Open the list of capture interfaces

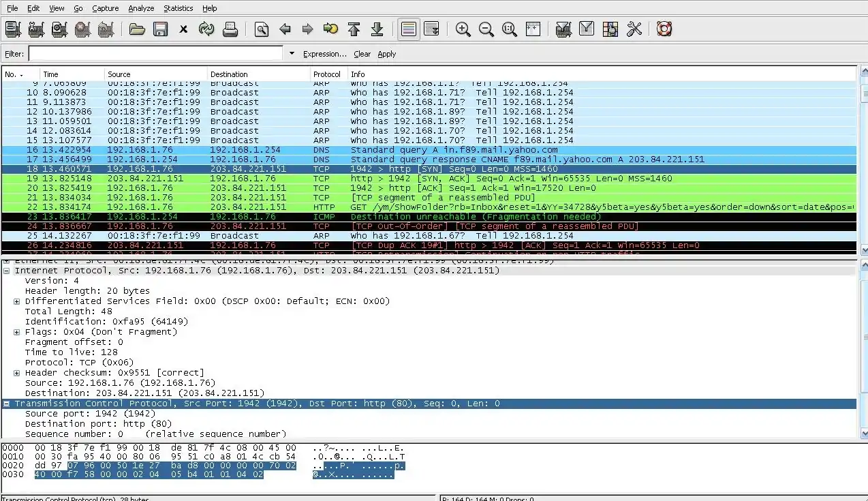[x=13, y=29]
